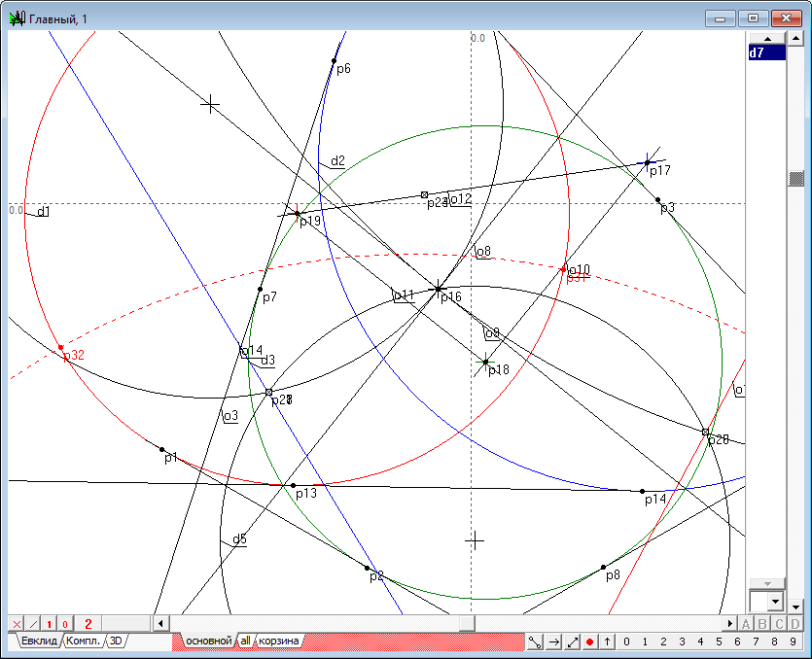Viewport: 812px width, 659px height.
Task: Open the small combo box dropdown at lower right
Action: tap(775, 602)
